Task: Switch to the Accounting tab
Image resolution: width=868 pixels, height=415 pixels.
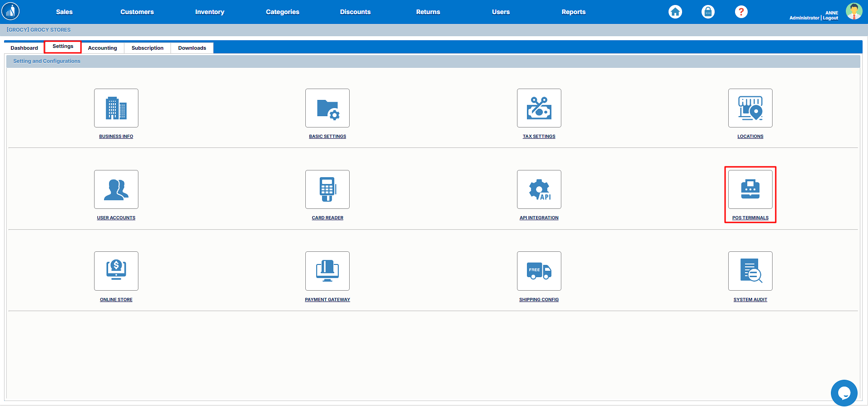Action: pyautogui.click(x=102, y=48)
